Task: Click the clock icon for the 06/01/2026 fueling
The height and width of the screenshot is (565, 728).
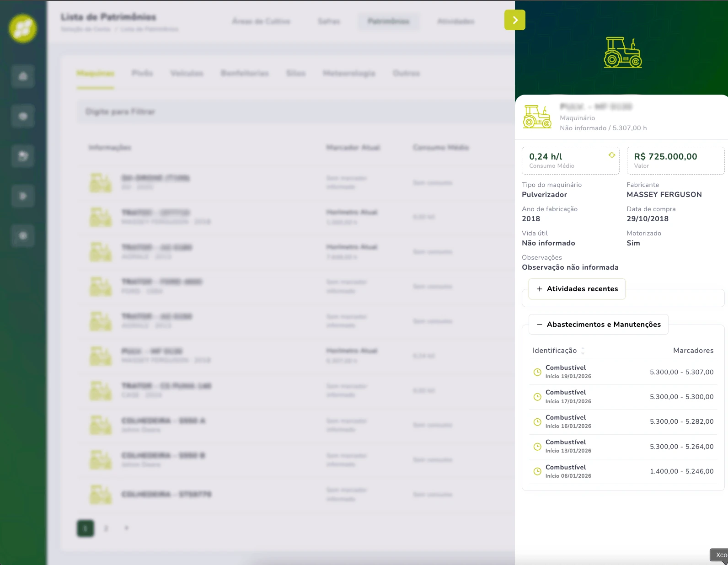Action: click(537, 471)
